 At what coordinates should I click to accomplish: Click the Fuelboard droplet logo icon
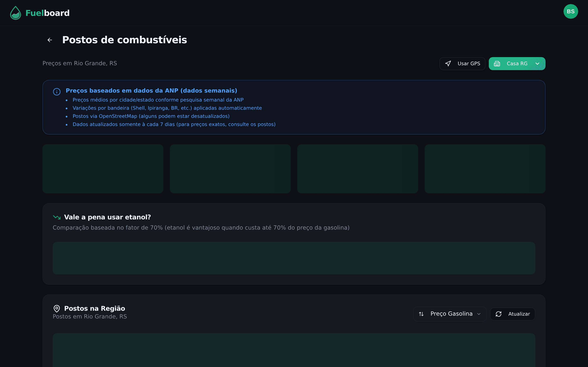[16, 13]
